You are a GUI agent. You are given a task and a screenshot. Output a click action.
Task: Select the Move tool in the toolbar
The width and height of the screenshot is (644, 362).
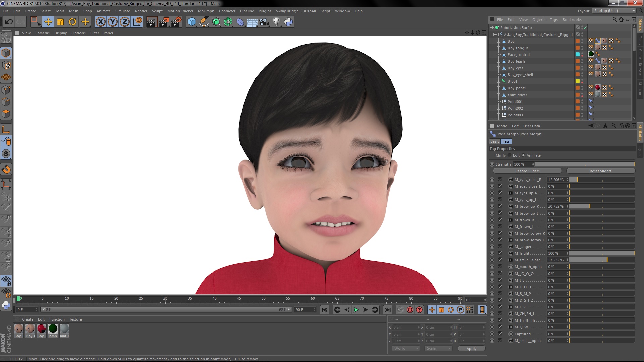[x=48, y=22]
